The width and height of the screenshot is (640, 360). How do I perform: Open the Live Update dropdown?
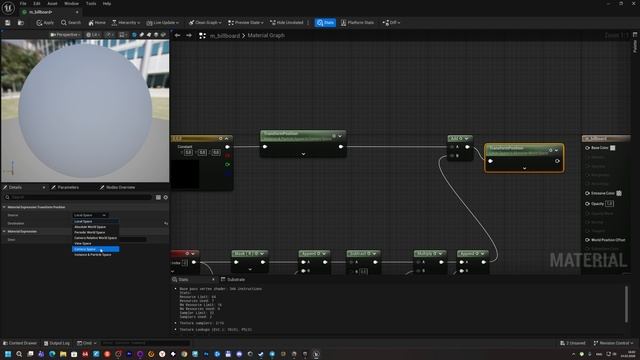pyautogui.click(x=163, y=23)
